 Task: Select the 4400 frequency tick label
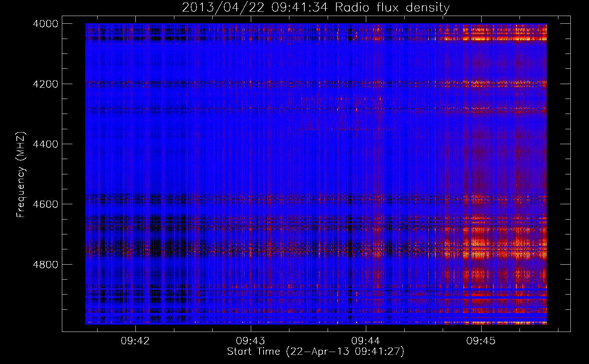(x=46, y=144)
